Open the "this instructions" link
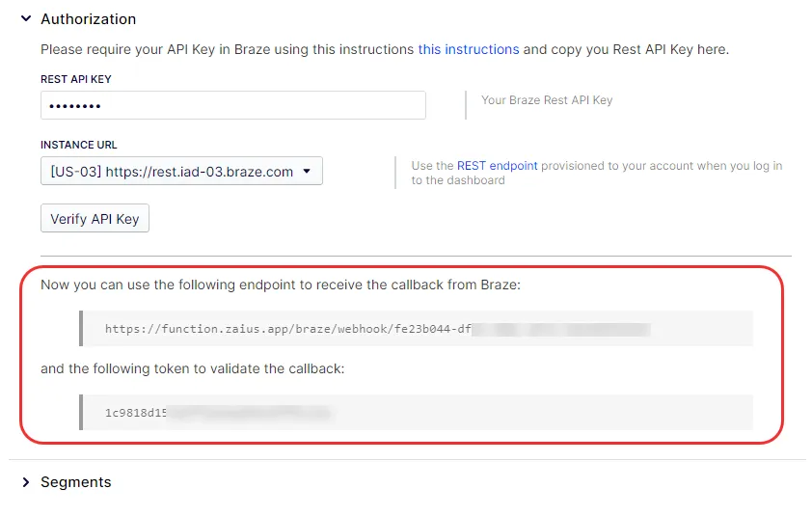812x516 pixels. [469, 49]
